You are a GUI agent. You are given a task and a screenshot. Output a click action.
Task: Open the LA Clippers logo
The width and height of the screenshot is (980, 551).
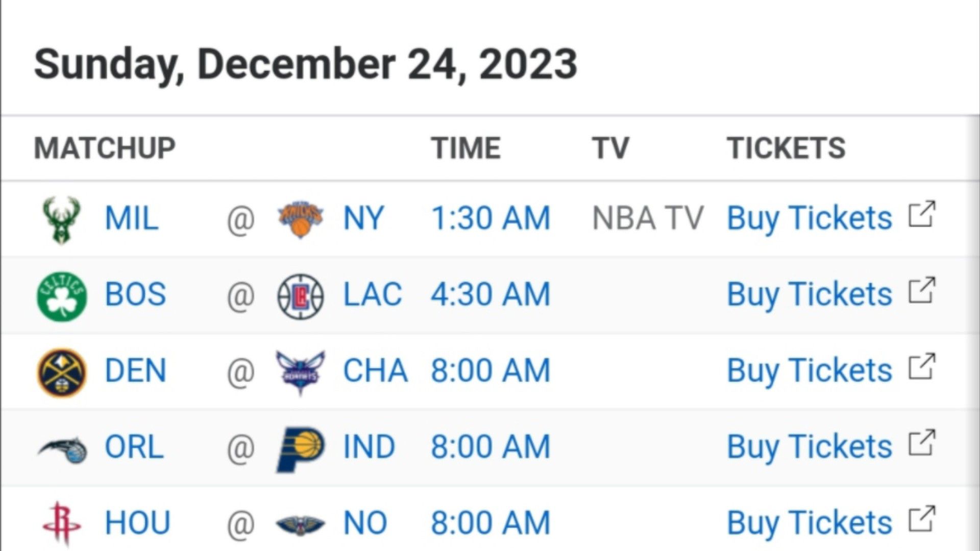coord(300,296)
